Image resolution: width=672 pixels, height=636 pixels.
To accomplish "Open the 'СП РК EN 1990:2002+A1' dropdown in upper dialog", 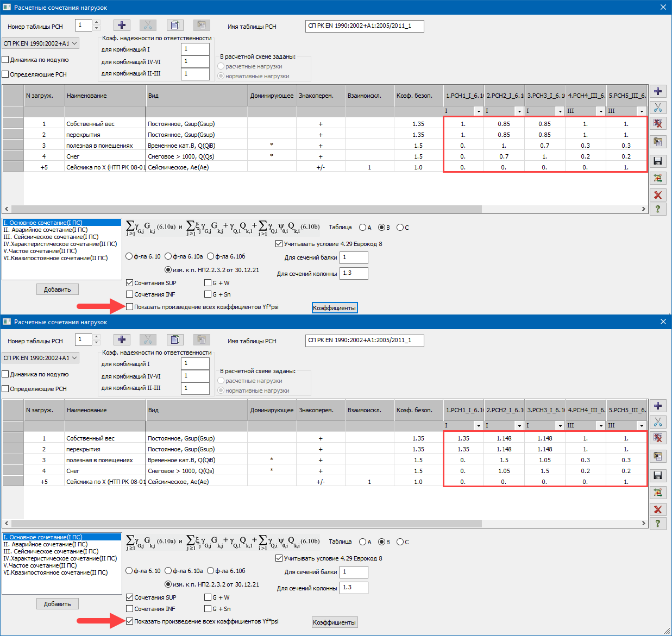I will click(x=40, y=43).
